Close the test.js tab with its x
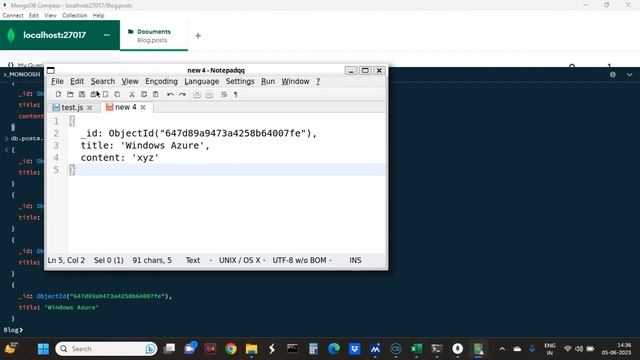Viewport: 640px width, 360px height. click(x=89, y=108)
